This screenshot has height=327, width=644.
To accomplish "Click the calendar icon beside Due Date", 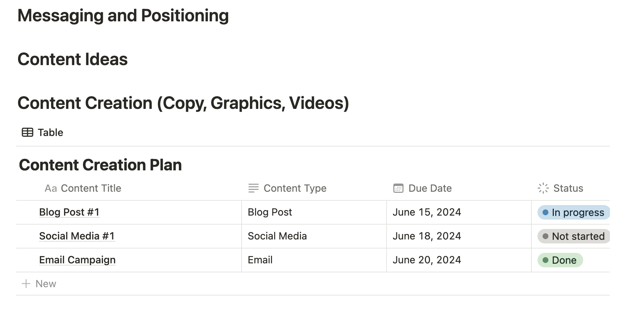I will [398, 188].
